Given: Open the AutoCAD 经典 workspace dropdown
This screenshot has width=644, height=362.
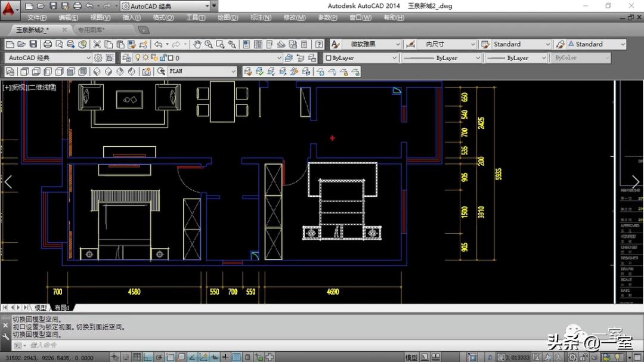Looking at the screenshot, I should click(x=88, y=58).
